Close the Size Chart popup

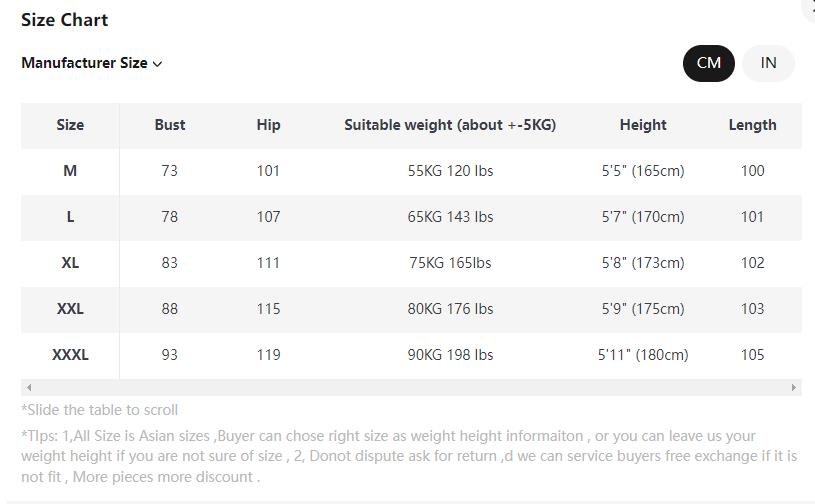811,6
